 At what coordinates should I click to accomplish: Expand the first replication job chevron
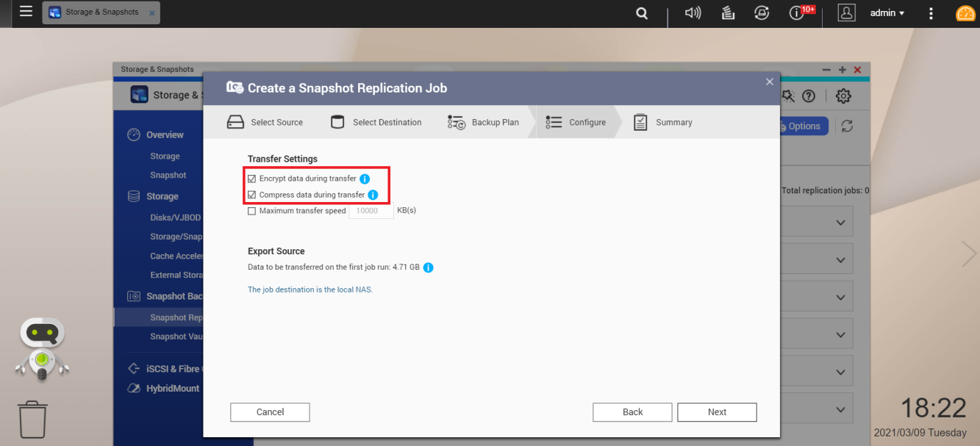click(840, 223)
